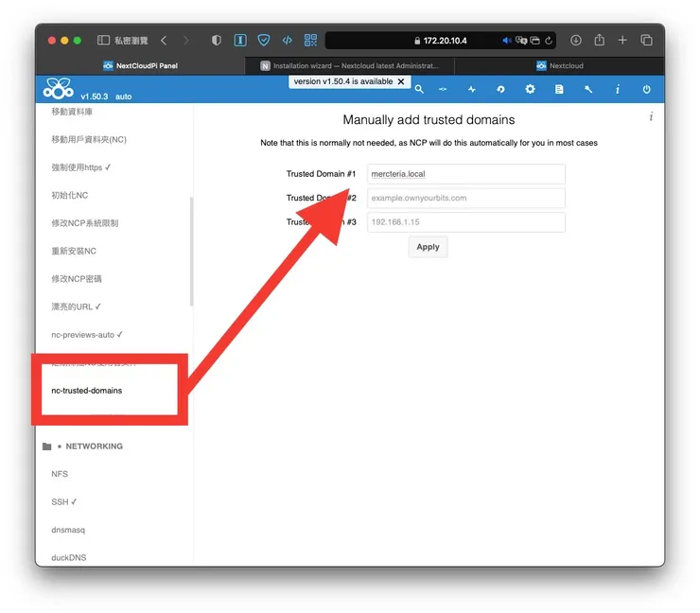Click the QR code extension icon

click(310, 40)
